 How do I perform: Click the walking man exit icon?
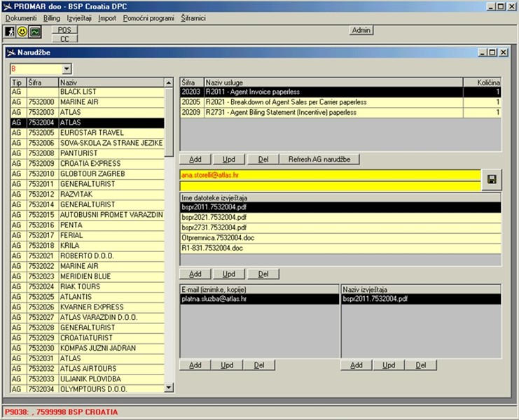[10, 31]
